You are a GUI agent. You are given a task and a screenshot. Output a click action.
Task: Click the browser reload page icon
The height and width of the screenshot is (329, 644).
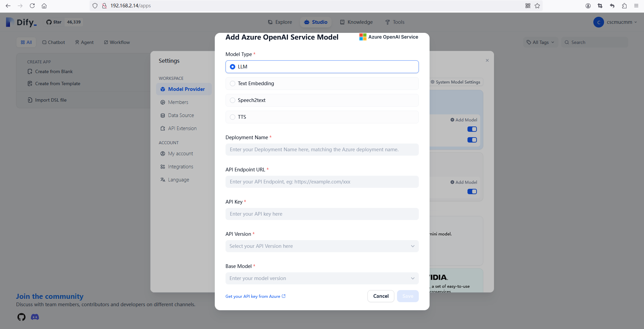(x=32, y=6)
